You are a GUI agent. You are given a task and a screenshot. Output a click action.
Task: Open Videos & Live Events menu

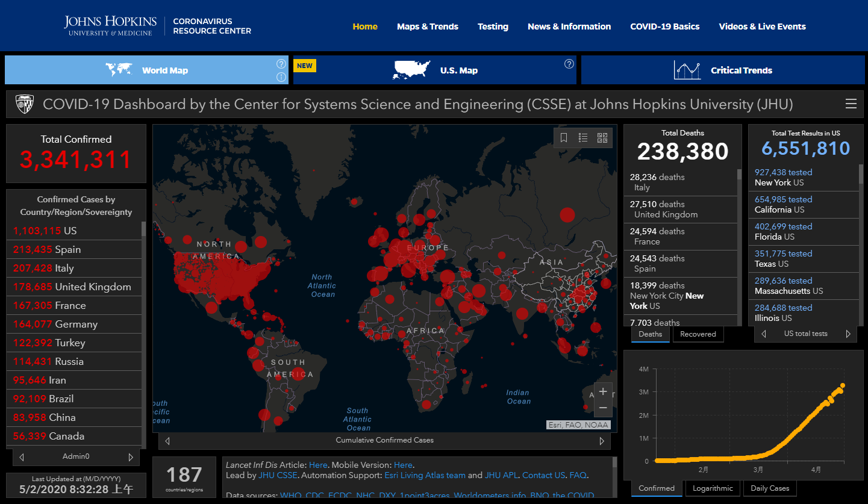point(763,26)
